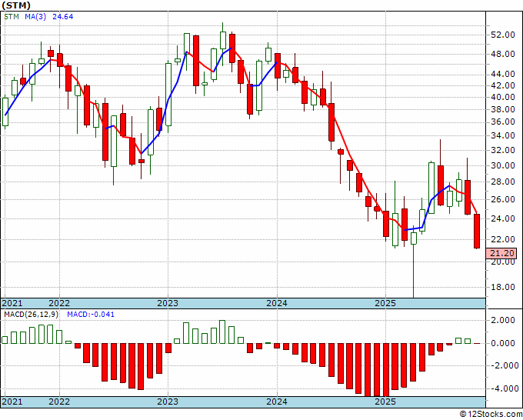Click the ©12Stocks.com credit link
The image size is (523, 420).
pos(491,415)
